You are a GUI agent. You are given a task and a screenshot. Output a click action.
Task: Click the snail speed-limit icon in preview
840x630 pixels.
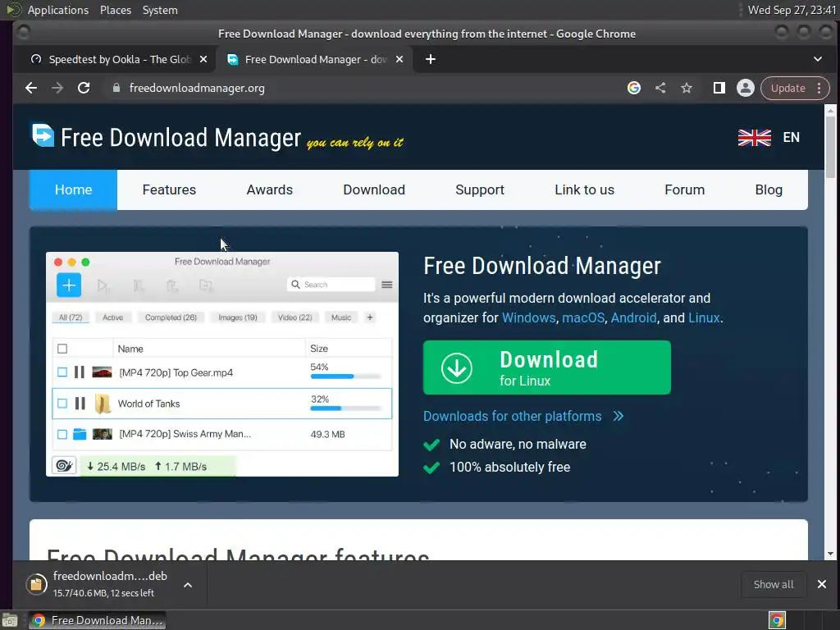pos(64,466)
